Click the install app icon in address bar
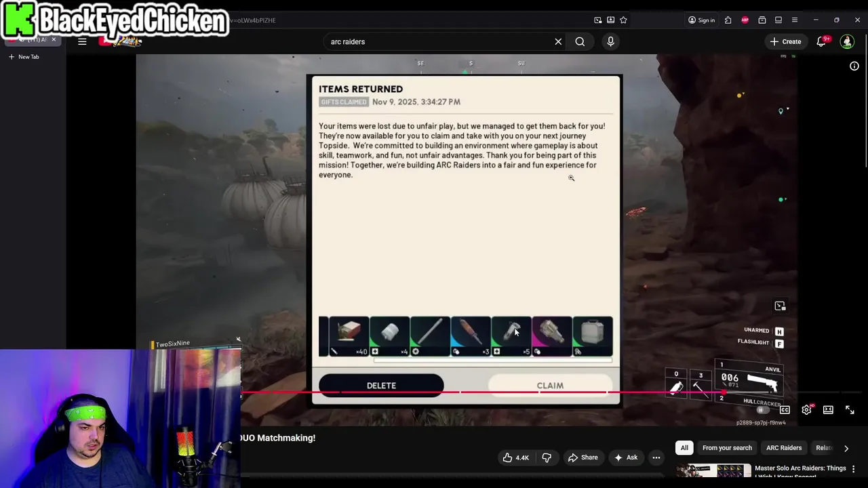 point(610,20)
